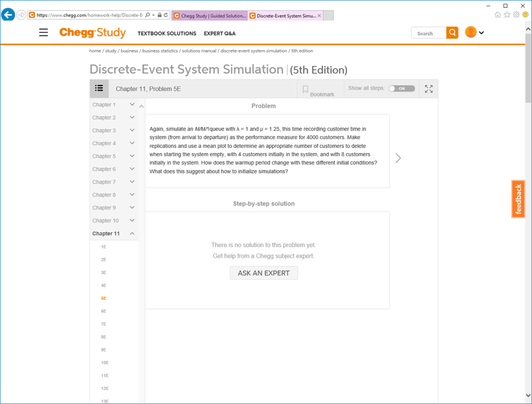Image resolution: width=532 pixels, height=404 pixels.
Task: Click the ASK AN EXPERT button
Action: point(264,273)
